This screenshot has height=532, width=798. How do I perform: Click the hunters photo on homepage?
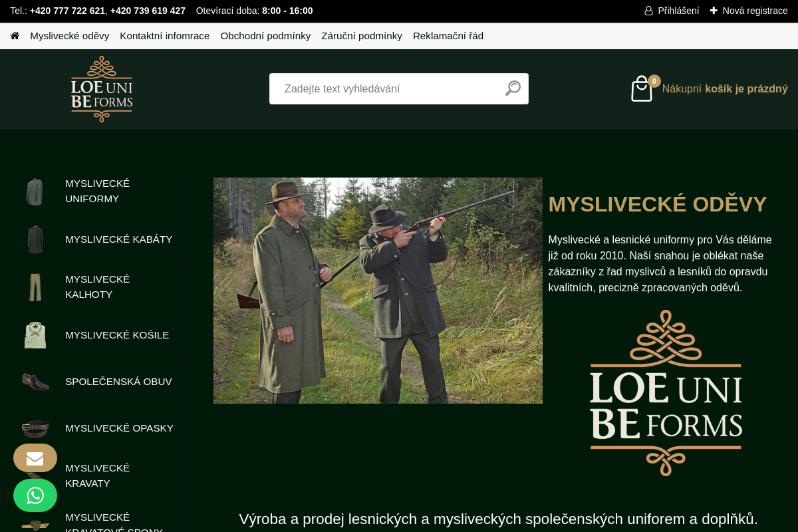(x=378, y=291)
